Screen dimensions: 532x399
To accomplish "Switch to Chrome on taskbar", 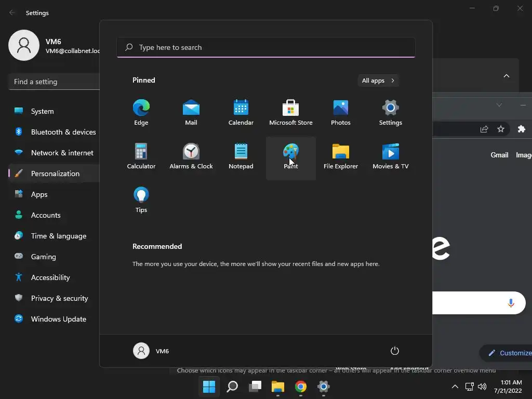I will coord(301,387).
